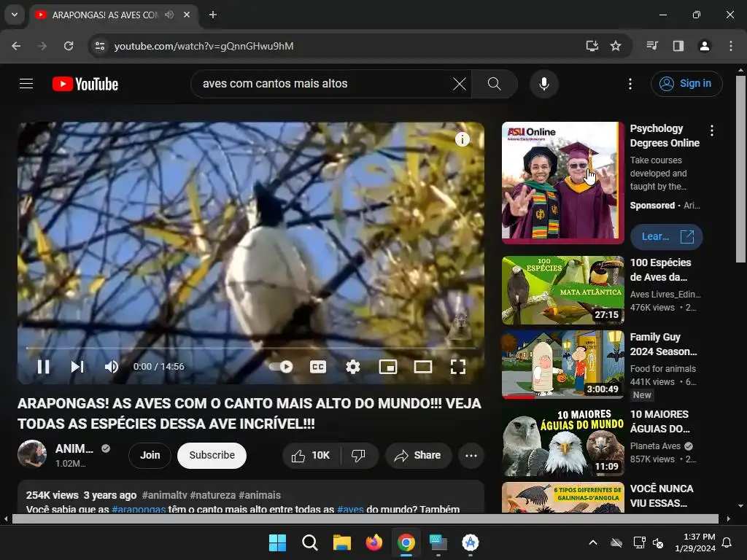Pause the video playback
747x560 pixels.
point(43,367)
